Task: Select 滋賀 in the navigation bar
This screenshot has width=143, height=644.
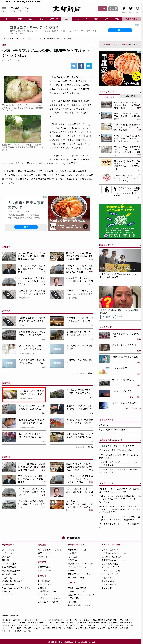Action: click(30, 19)
